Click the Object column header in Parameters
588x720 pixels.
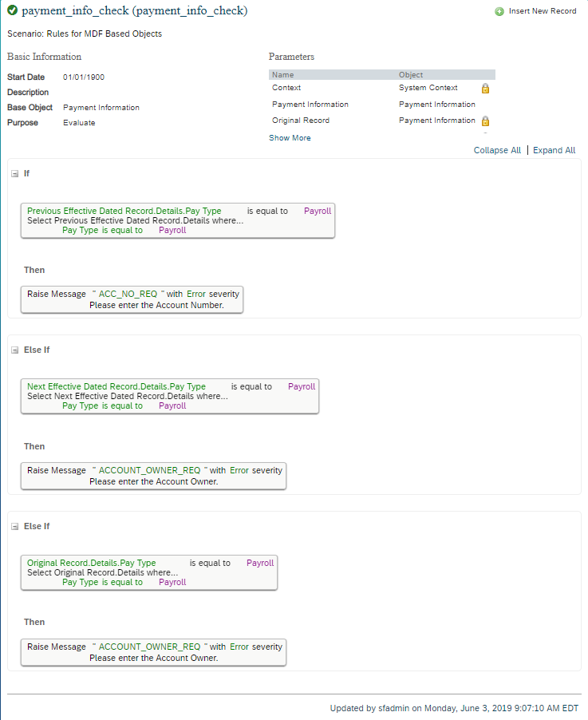pos(411,74)
